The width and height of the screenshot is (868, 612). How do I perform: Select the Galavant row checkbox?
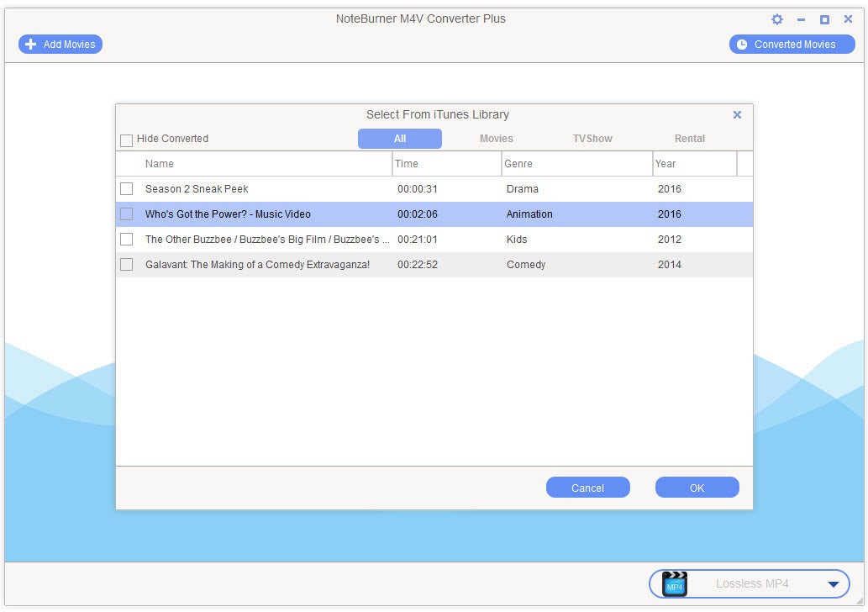pos(126,264)
